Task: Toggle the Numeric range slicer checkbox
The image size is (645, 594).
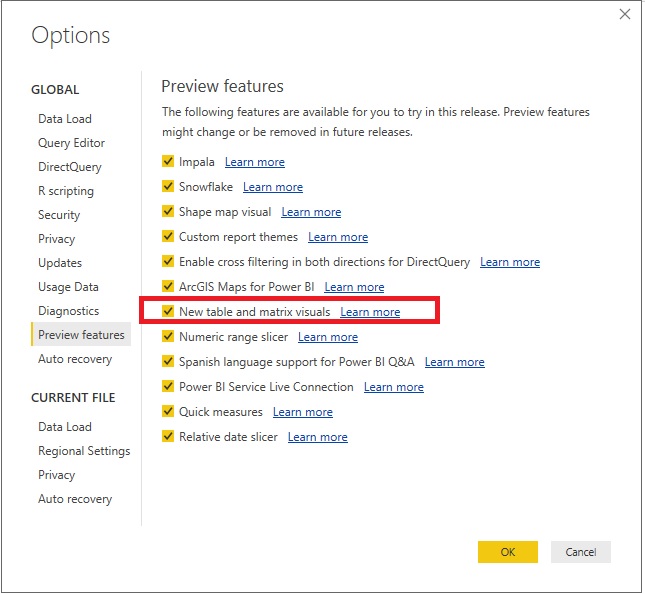Action: [x=168, y=336]
